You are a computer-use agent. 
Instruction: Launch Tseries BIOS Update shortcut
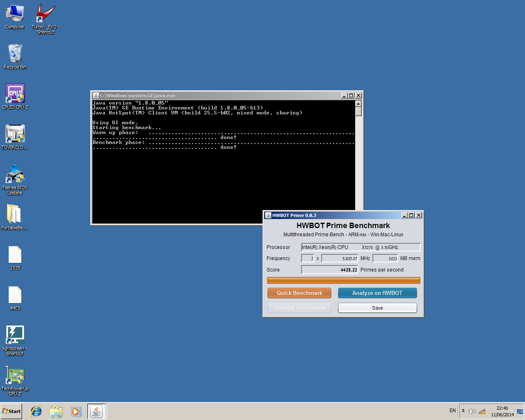[15, 180]
